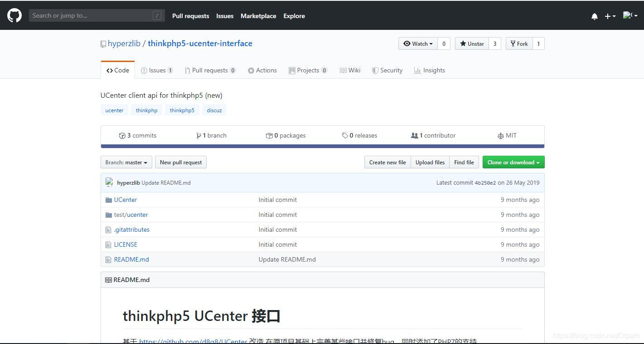Go to Explore

[x=294, y=16]
